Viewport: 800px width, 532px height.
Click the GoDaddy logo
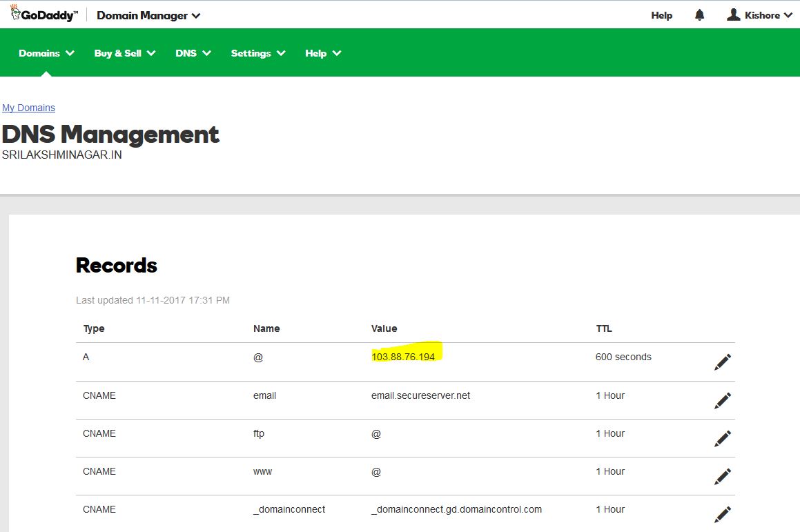point(43,14)
